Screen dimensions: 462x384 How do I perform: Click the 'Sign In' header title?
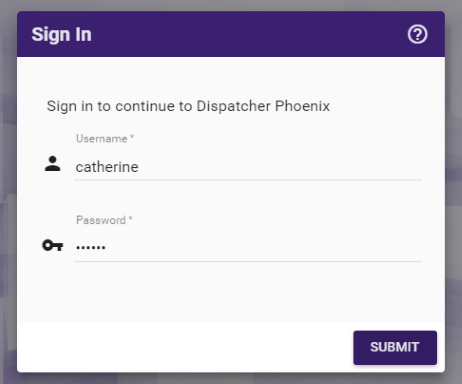pos(61,34)
